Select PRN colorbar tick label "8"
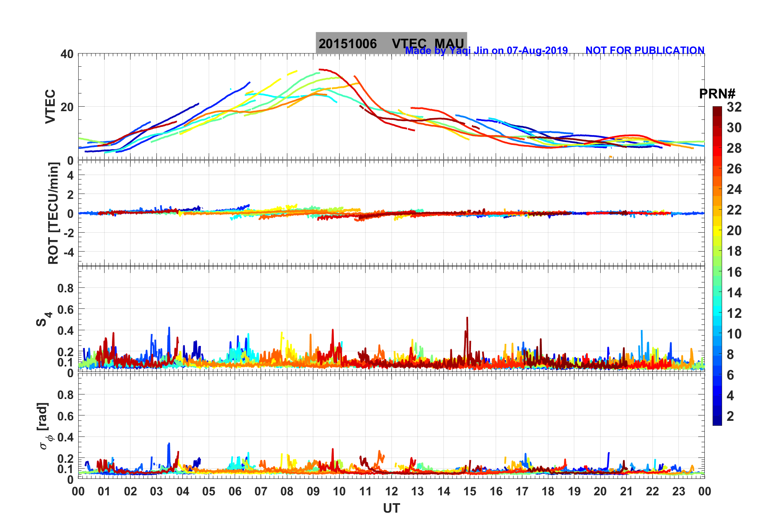The width and height of the screenshot is (783, 532). click(730, 355)
